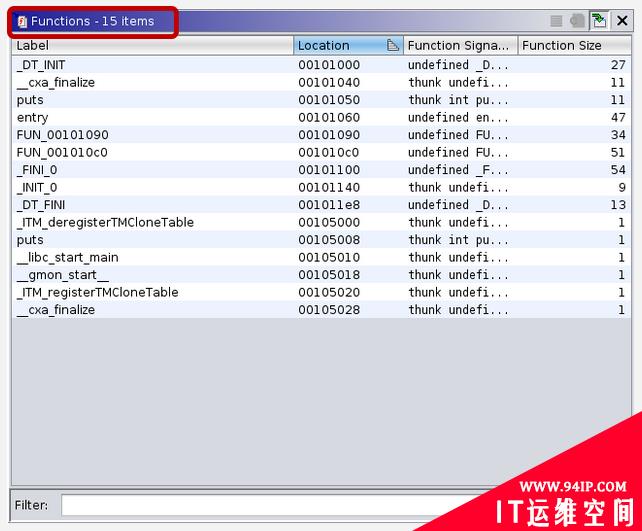Select the entry function label
The image size is (642, 531).
32,117
